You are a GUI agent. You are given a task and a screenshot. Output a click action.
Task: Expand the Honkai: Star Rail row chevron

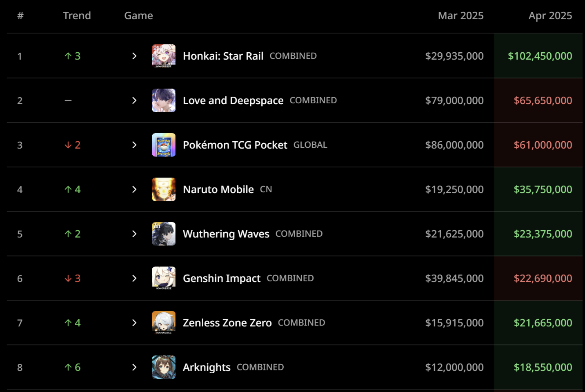pyautogui.click(x=134, y=56)
